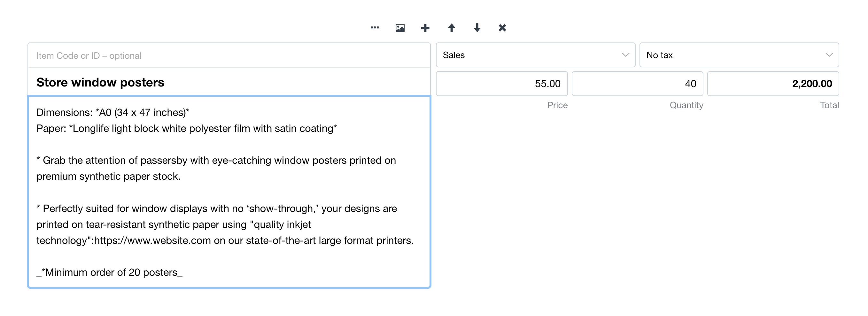Move item up with the up arrow
This screenshot has height=316, width=868.
452,28
